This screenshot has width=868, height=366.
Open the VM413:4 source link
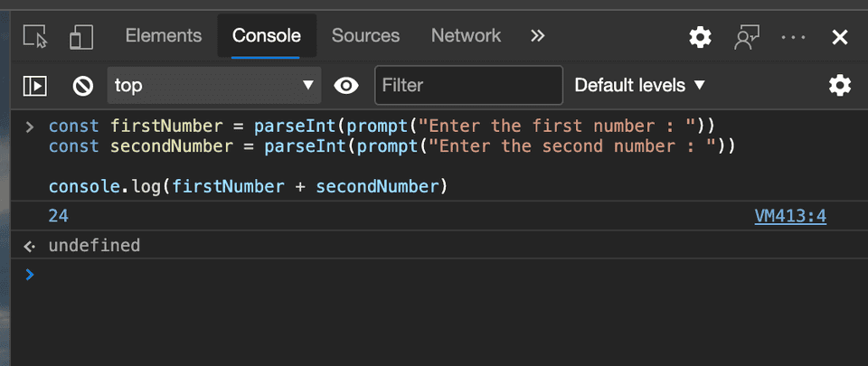[790, 216]
